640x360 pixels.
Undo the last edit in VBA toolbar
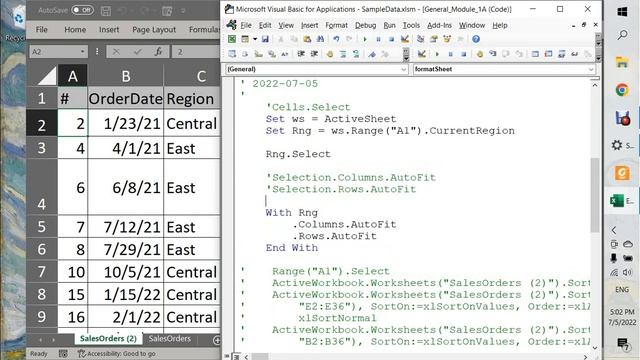point(336,39)
